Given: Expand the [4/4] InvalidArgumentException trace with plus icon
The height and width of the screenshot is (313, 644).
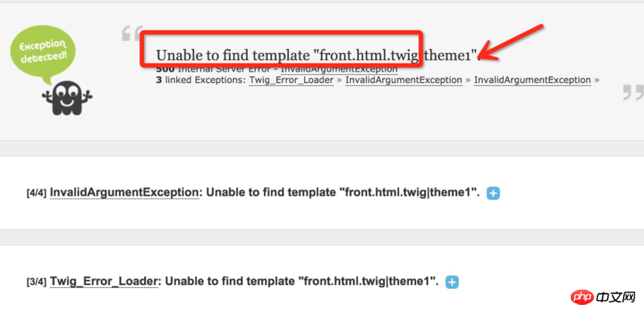Looking at the screenshot, I should (493, 193).
